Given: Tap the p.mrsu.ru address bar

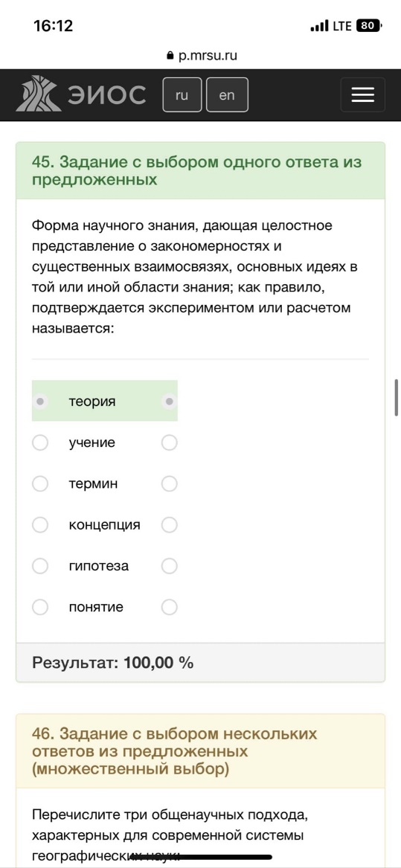Looking at the screenshot, I should (x=201, y=56).
